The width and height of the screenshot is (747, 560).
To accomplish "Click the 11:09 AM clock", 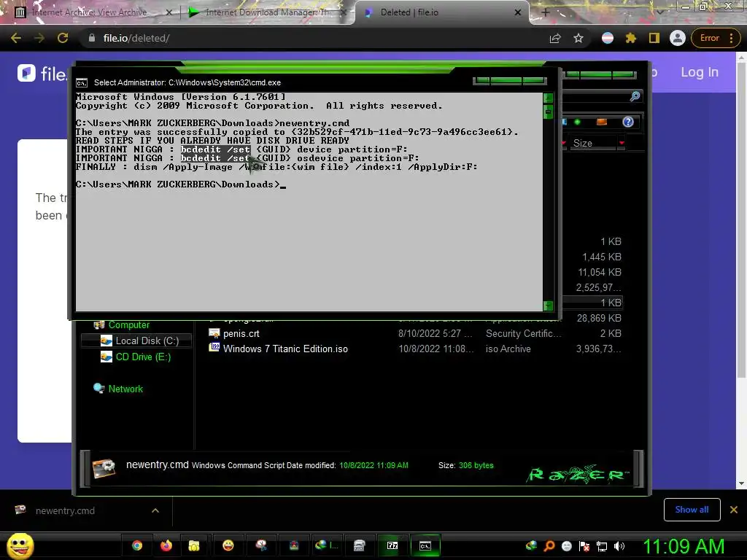I will (684, 546).
